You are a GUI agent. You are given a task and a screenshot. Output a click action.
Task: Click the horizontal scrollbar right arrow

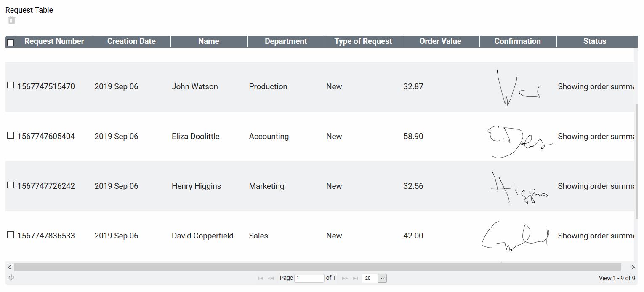[x=633, y=267]
